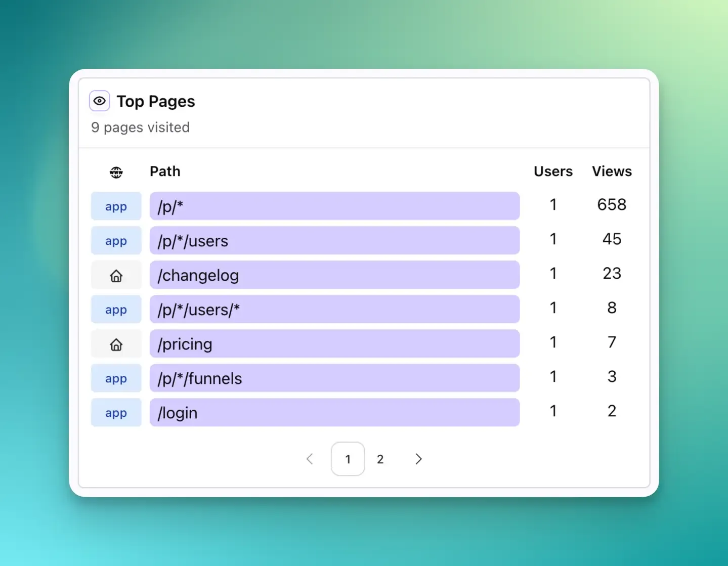The width and height of the screenshot is (728, 566).
Task: Click the 9 pages visited label
Action: [140, 127]
